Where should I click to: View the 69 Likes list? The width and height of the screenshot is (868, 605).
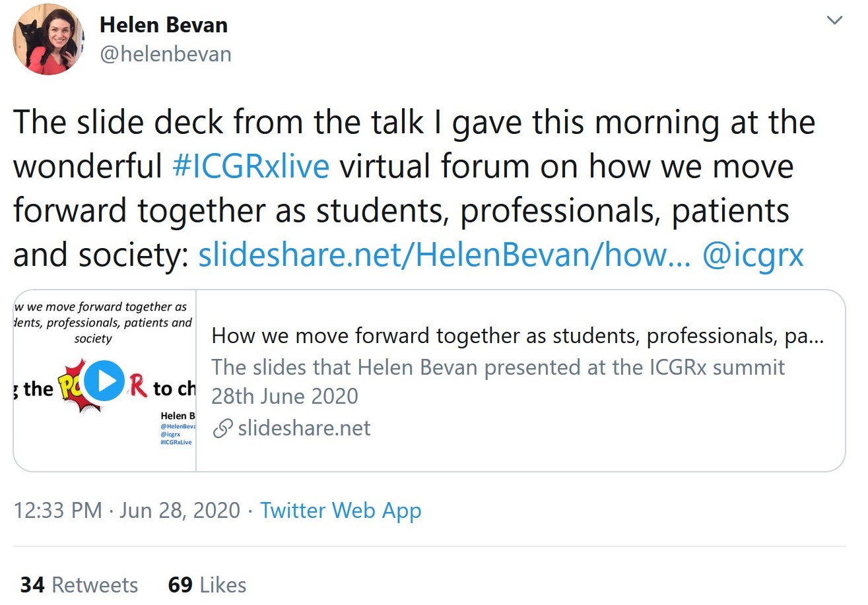pos(207,585)
